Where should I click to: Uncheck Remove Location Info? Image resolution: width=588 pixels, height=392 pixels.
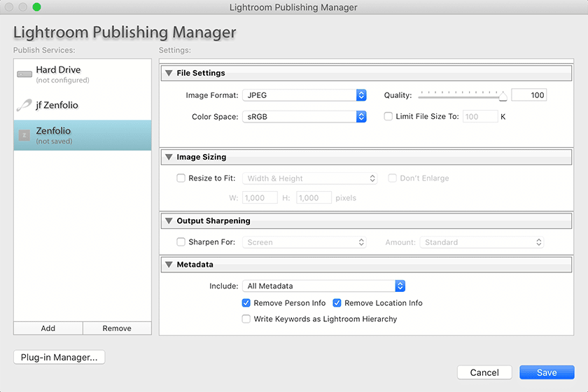point(337,302)
